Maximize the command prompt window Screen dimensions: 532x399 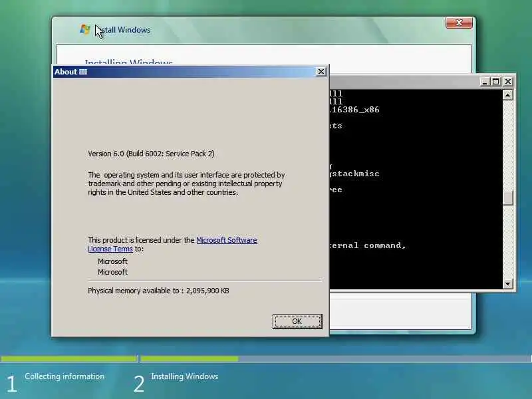(x=496, y=82)
